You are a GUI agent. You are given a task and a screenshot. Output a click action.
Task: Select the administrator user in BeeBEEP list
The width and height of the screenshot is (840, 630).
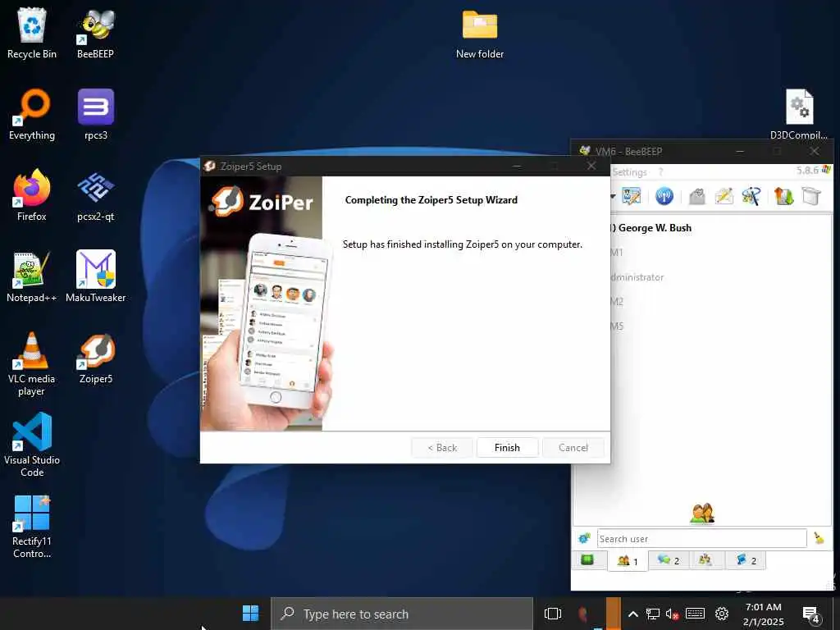point(637,277)
